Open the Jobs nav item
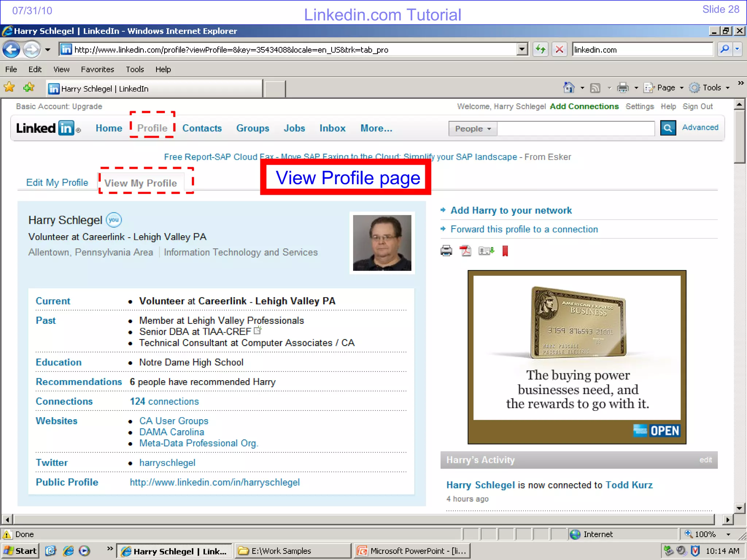Viewport: 747px width, 560px height. tap(294, 128)
